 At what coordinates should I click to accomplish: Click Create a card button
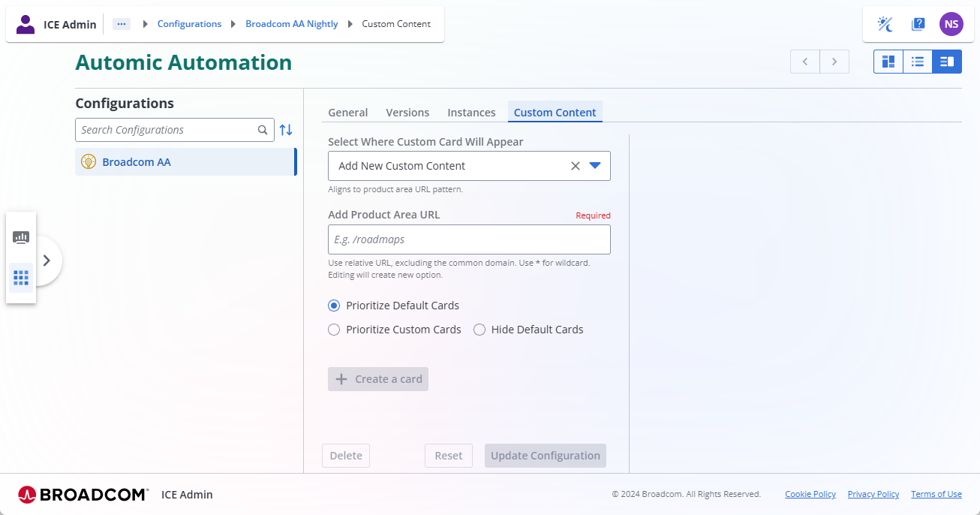tap(378, 379)
